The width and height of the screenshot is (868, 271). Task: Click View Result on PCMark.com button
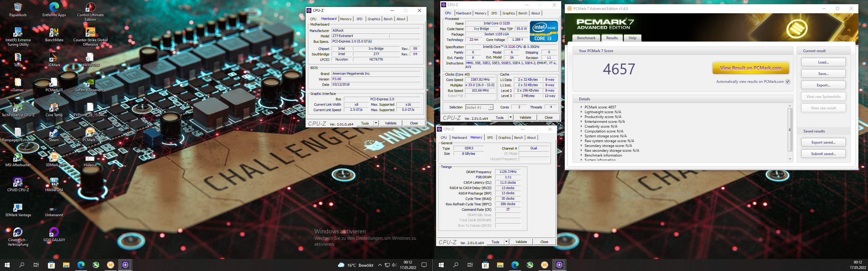click(x=751, y=68)
